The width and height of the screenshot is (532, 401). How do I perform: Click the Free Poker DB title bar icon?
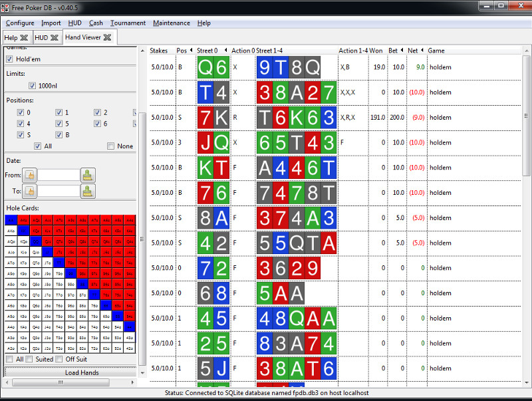(x=5, y=7)
